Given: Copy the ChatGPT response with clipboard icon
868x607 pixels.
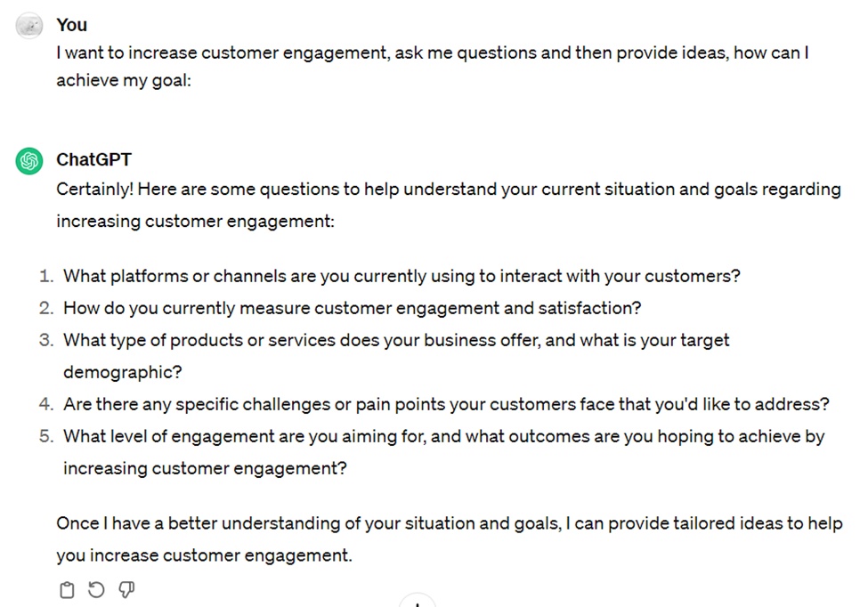Looking at the screenshot, I should click(67, 589).
